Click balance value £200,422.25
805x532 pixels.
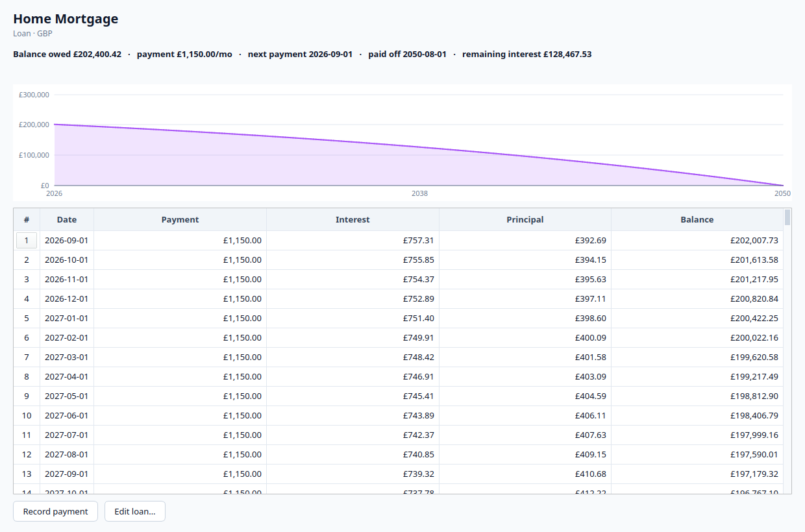(754, 319)
